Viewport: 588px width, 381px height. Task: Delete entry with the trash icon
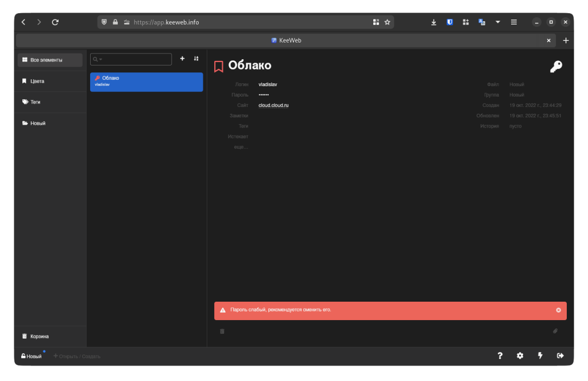click(222, 331)
